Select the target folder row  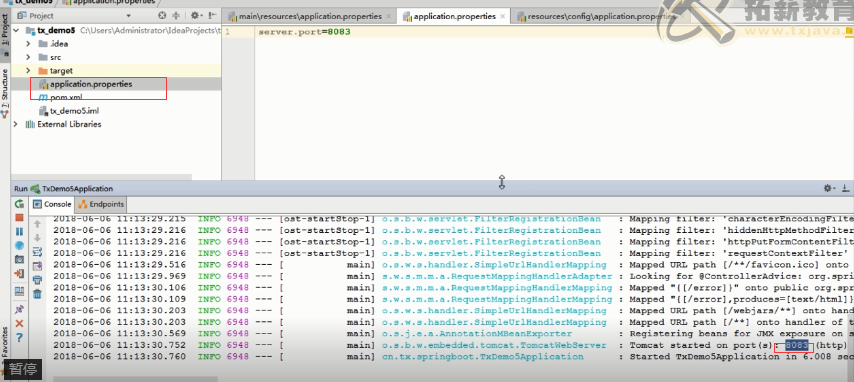(116, 70)
